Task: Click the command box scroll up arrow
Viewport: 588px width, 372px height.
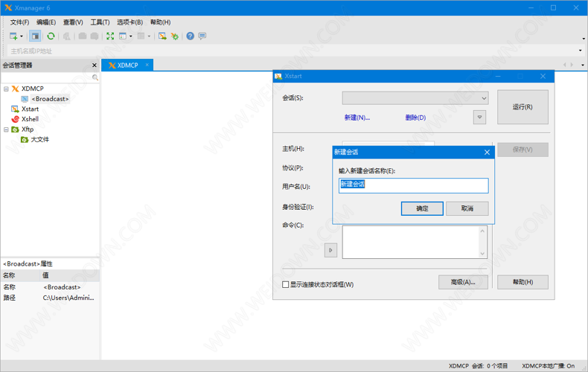Action: tap(482, 231)
